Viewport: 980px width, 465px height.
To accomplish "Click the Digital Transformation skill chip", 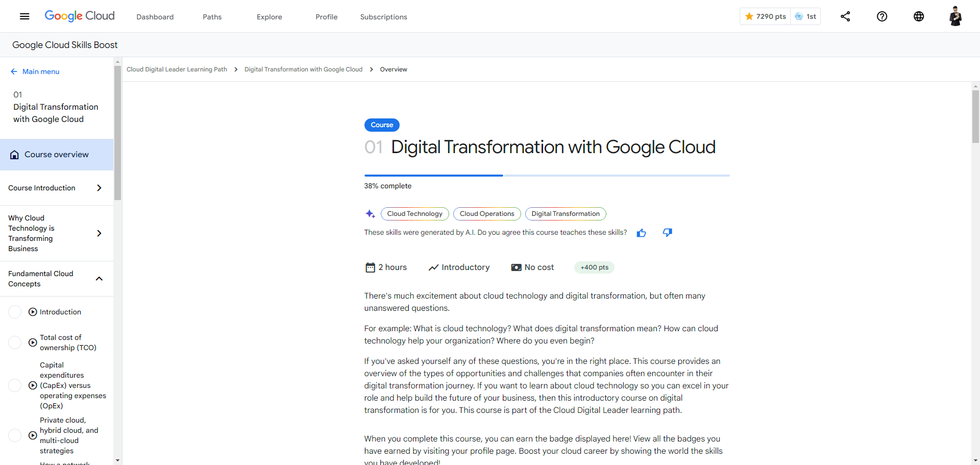I will (566, 214).
